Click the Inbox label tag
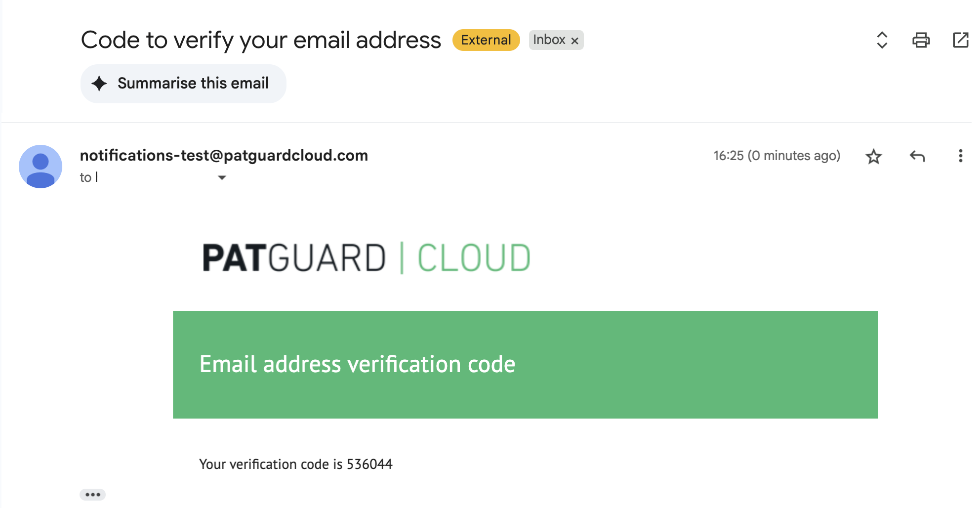The width and height of the screenshot is (980, 508). click(549, 40)
